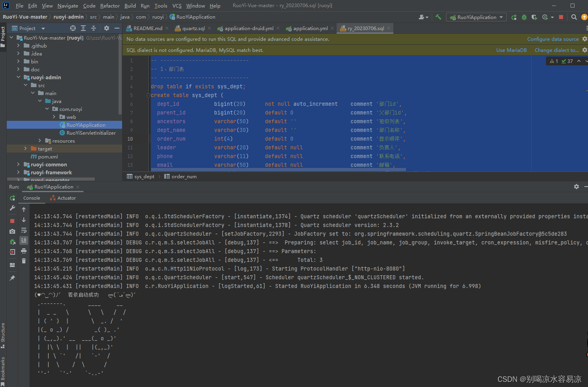588x387 pixels.
Task: Click order_num breadcrumb below editor
Action: [180, 176]
